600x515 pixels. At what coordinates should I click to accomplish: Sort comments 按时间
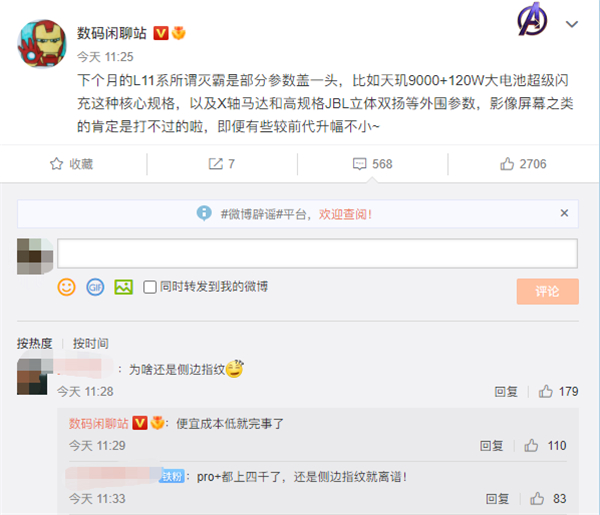pyautogui.click(x=91, y=343)
